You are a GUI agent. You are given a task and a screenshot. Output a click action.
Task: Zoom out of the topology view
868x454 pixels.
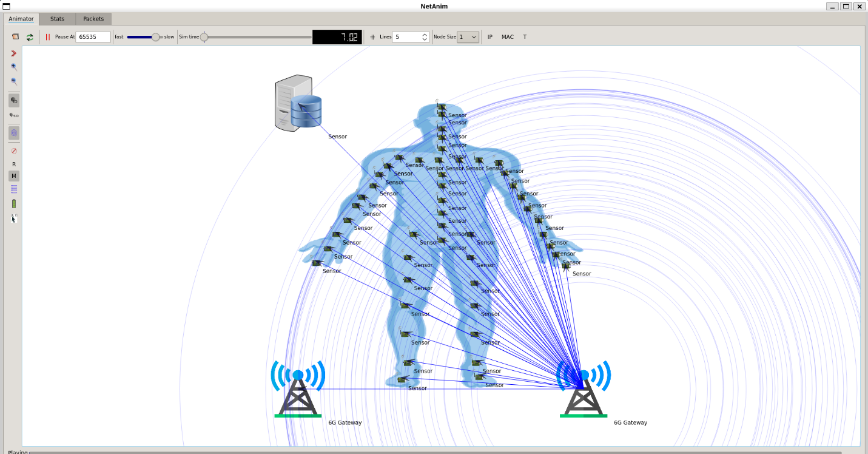(x=14, y=81)
